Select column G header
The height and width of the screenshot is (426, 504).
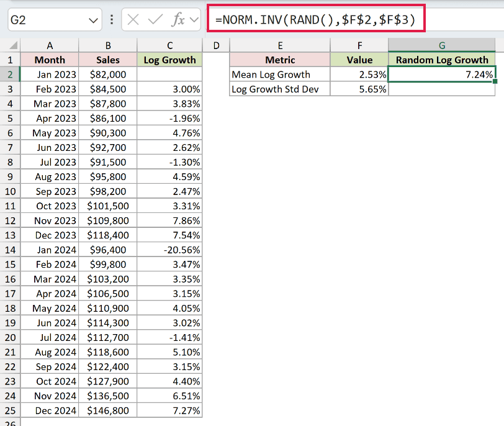pos(442,45)
